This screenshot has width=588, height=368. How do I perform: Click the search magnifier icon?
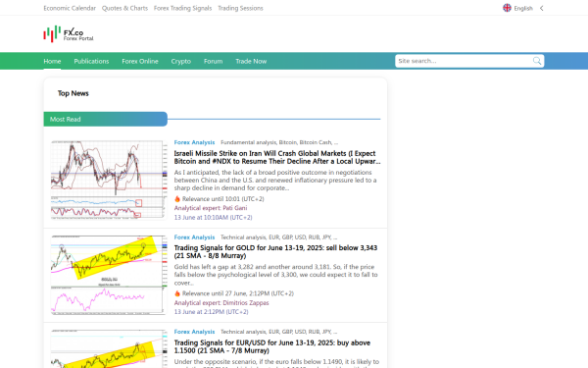pyautogui.click(x=537, y=61)
